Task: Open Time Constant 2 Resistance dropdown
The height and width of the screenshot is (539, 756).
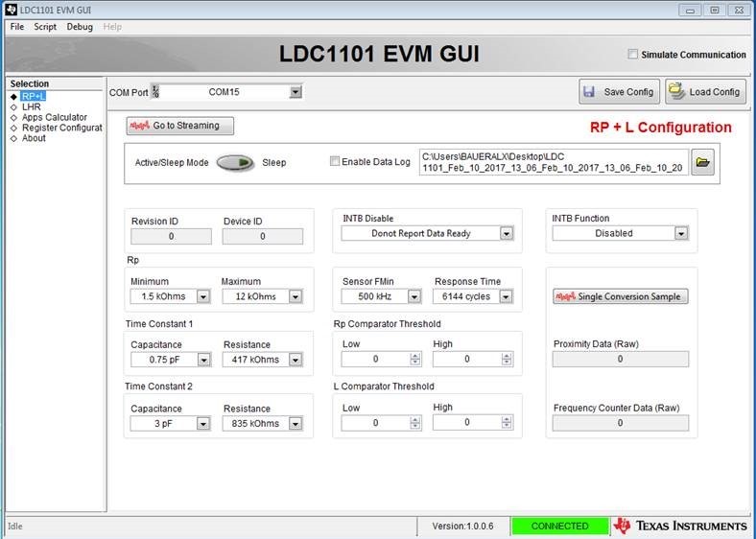Action: (295, 423)
